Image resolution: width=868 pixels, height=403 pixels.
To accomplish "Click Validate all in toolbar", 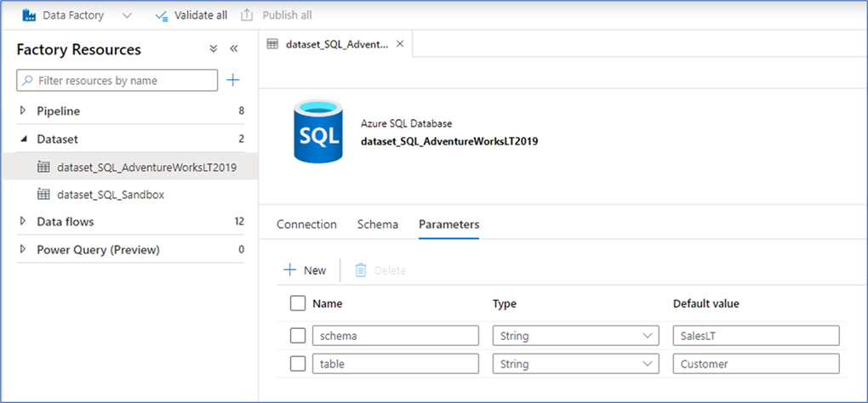I will [x=191, y=15].
